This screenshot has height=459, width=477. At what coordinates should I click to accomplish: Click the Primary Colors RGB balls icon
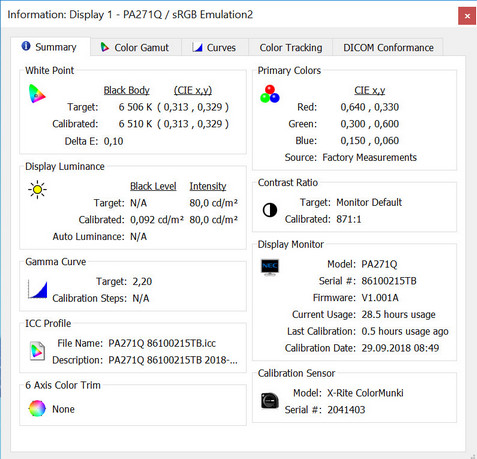tap(270, 94)
